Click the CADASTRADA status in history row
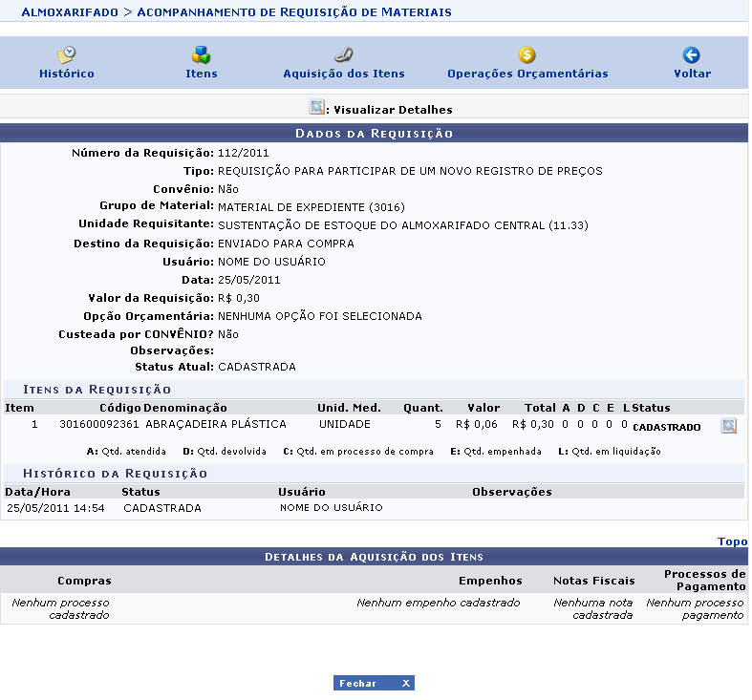 (162, 508)
